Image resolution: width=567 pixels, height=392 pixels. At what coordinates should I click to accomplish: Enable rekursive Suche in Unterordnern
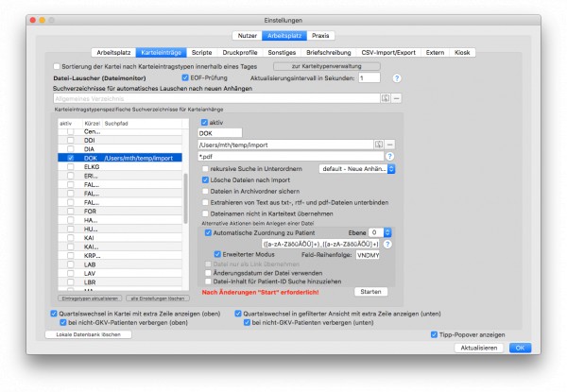205,169
